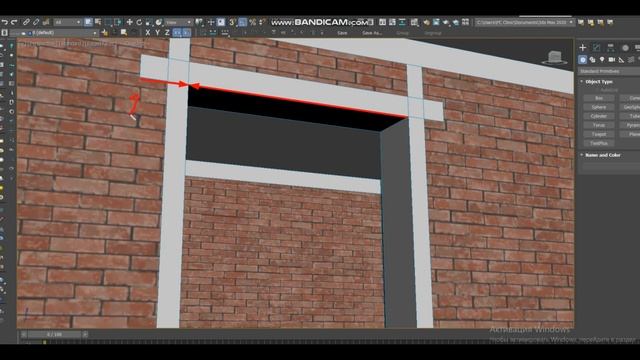Open the Create tab in command panel

pyautogui.click(x=583, y=48)
